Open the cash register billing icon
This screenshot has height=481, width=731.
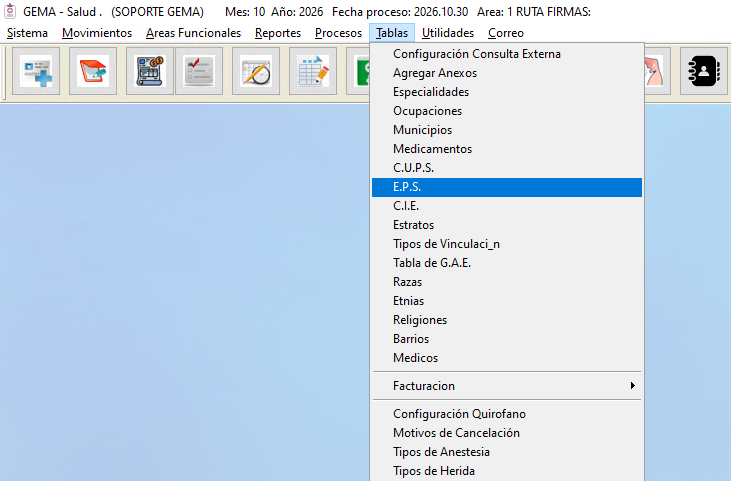[150, 71]
